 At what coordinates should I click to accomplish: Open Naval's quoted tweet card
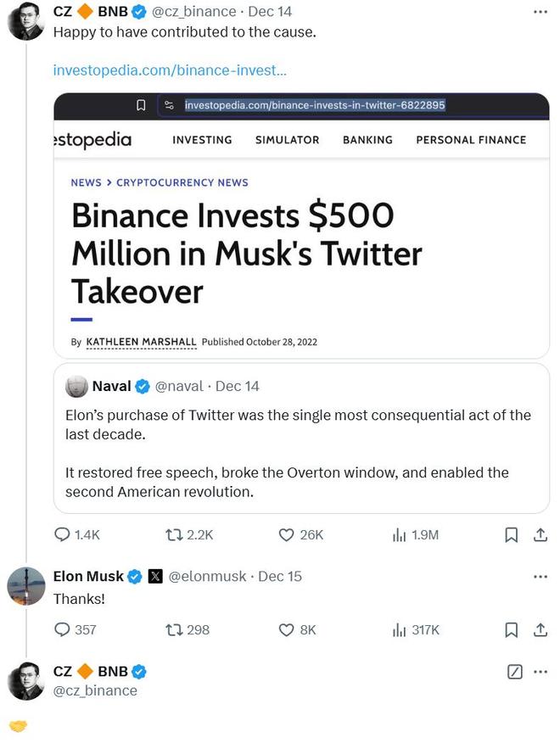301,439
